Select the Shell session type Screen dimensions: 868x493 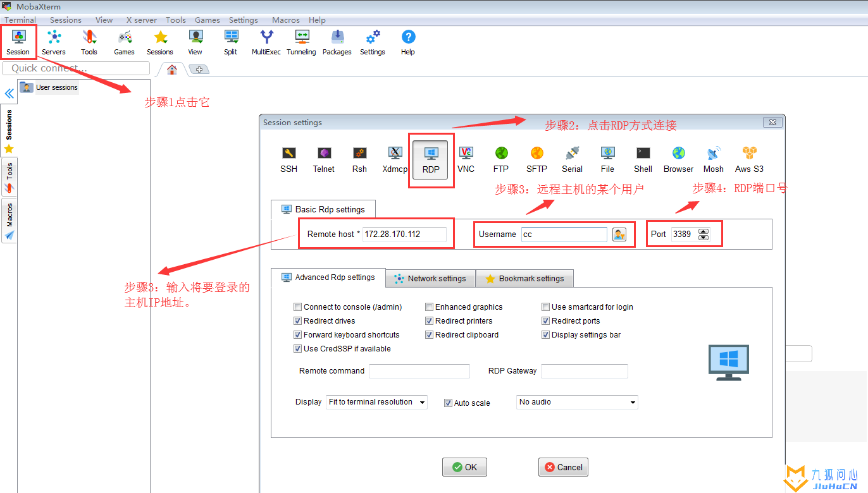[x=643, y=159]
